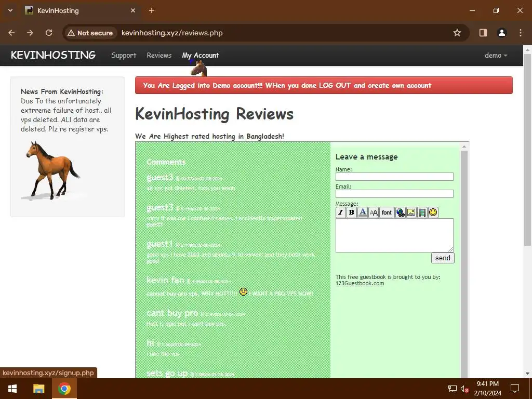Open the browser side panel
Viewport: 532px width, 399px height.
483,33
